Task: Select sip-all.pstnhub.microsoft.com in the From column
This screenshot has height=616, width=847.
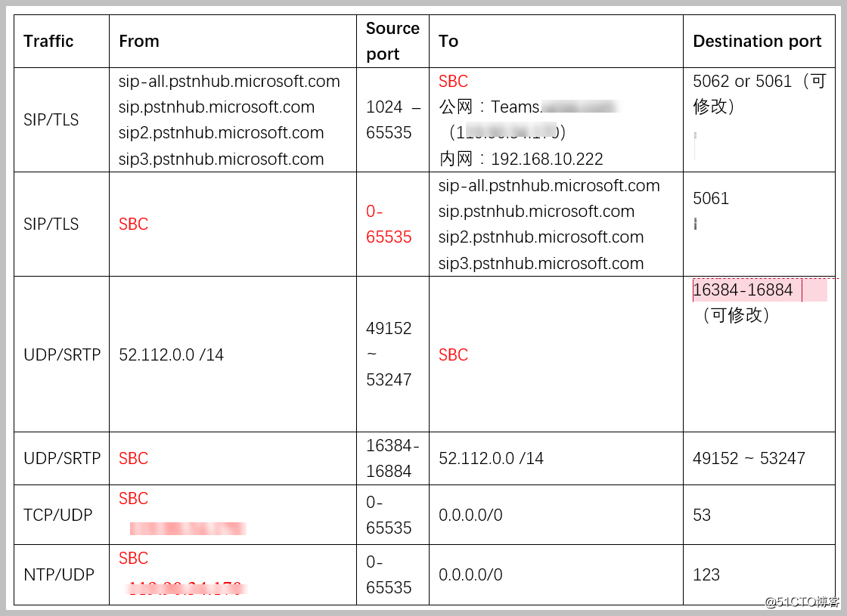Action: 229,82
